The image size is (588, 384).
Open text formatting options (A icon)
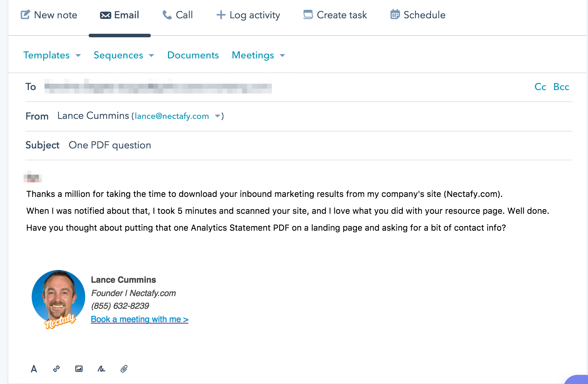coord(34,369)
